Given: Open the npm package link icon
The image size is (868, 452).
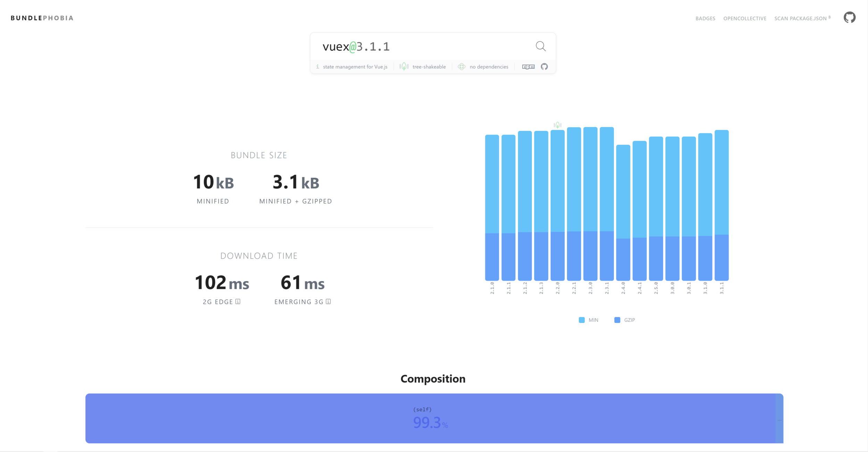Looking at the screenshot, I should [x=528, y=67].
